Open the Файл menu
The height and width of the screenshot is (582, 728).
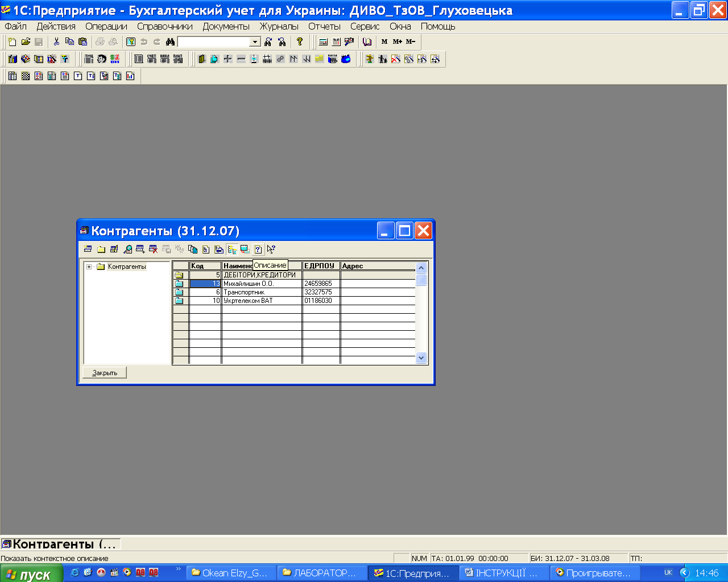click(x=16, y=26)
